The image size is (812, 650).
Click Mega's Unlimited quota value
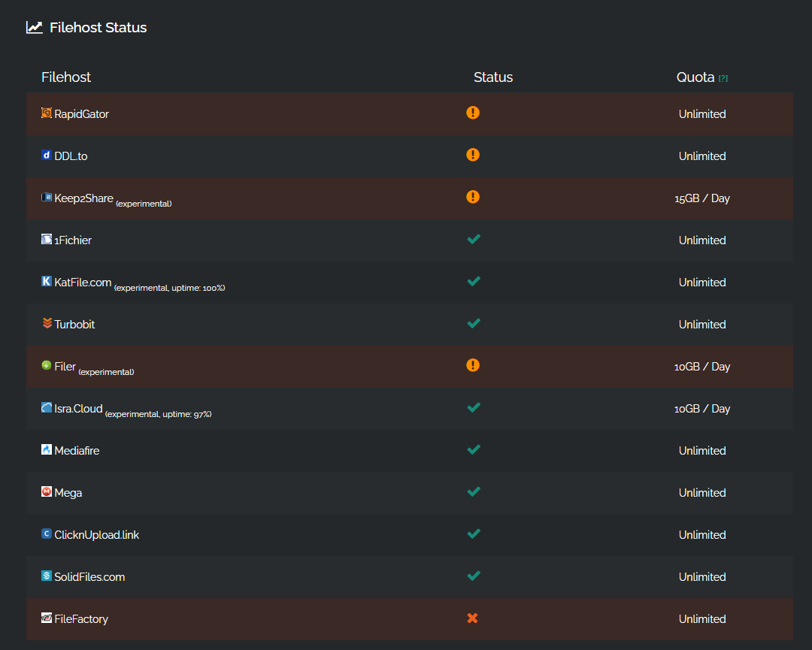[x=702, y=493]
